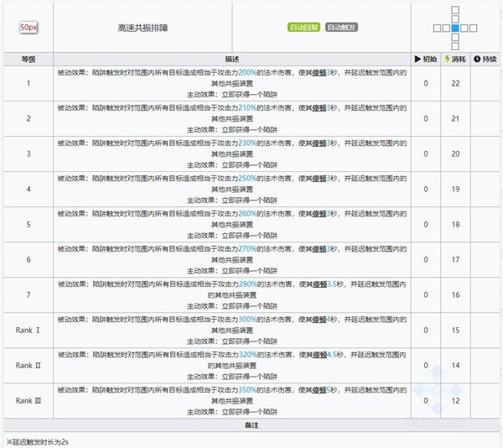Open the 停顿 link in Rank Ⅰ row
The height and width of the screenshot is (448, 503).
[319, 320]
